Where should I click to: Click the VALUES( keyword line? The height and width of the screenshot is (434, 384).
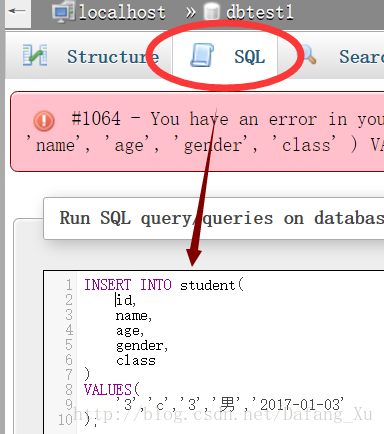[x=112, y=390]
